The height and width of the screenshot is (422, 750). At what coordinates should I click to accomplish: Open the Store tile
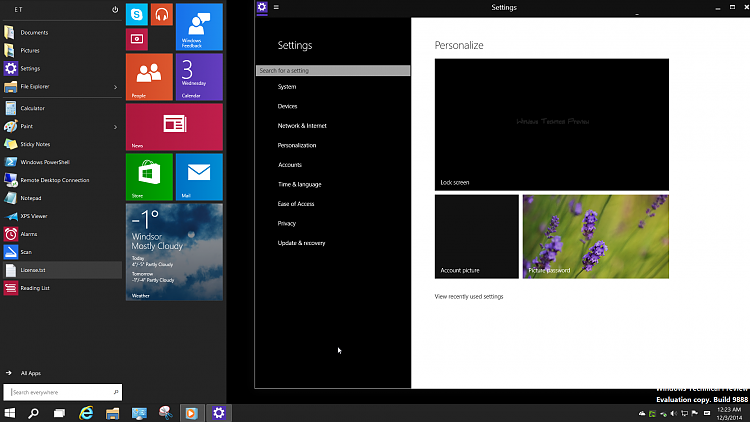149,177
